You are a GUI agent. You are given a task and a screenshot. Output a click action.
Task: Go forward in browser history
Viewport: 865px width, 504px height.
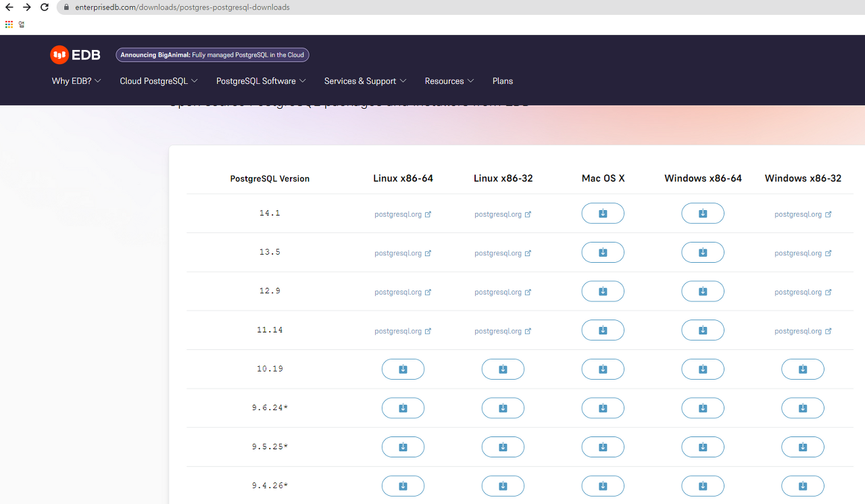pyautogui.click(x=26, y=7)
